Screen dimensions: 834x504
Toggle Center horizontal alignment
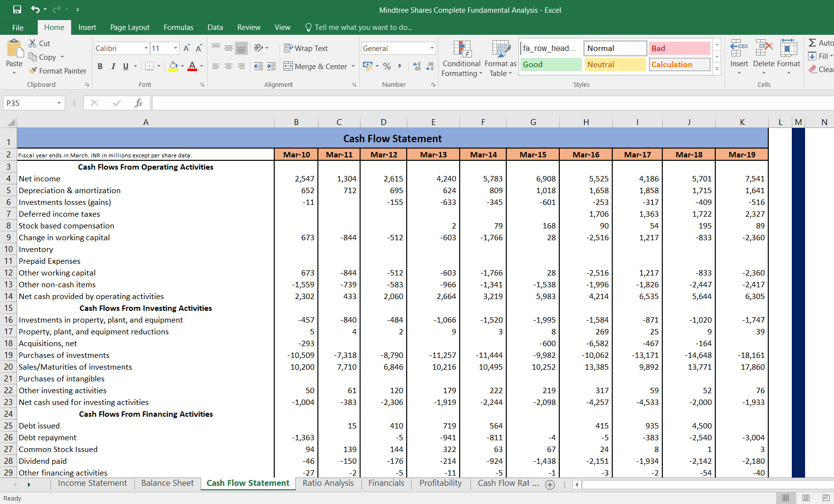pyautogui.click(x=229, y=66)
